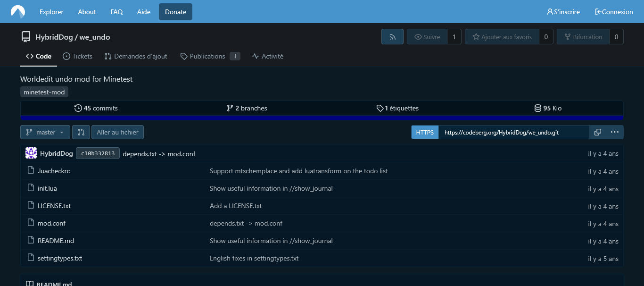
Task: Open the mod.conf file
Action: click(x=51, y=223)
